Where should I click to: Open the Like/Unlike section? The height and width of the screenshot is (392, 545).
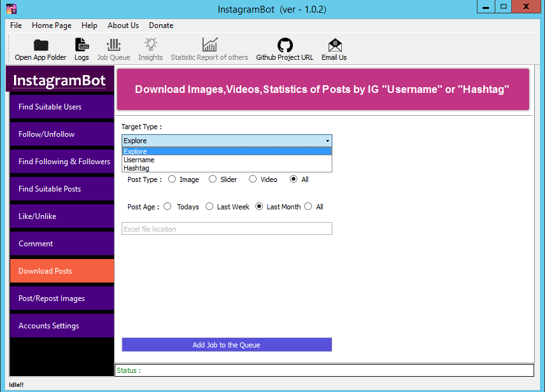pos(62,216)
